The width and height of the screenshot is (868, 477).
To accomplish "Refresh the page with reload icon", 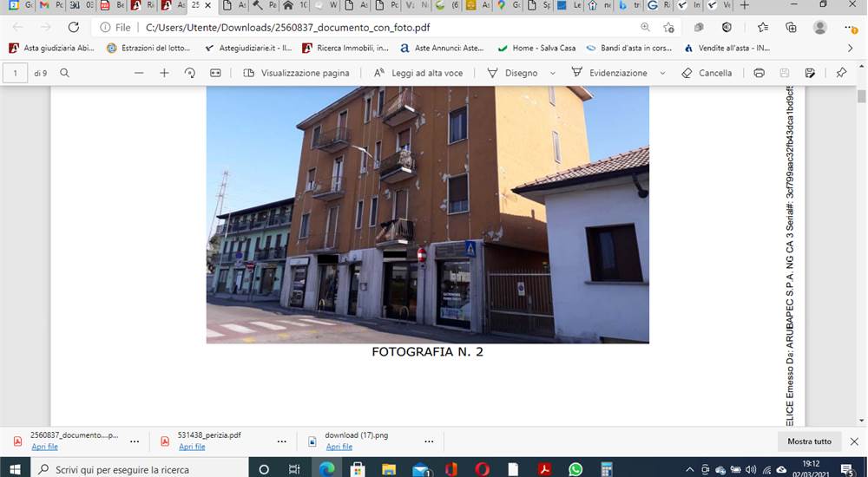I will pyautogui.click(x=74, y=27).
